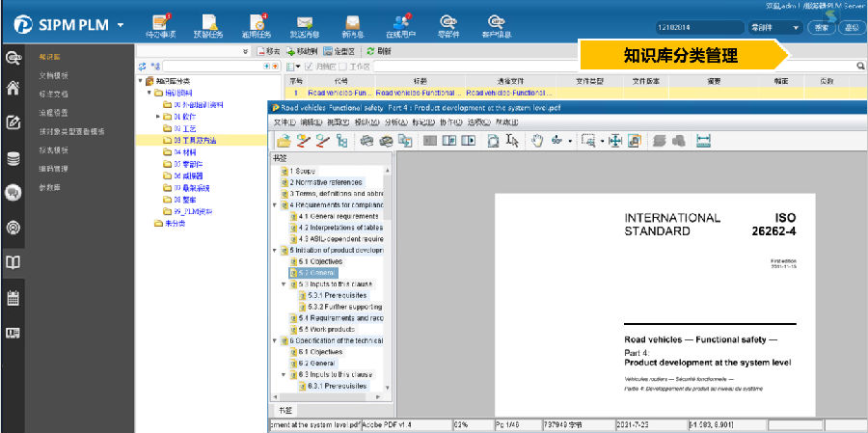Open the 编辑(E) menu in PDF viewer

click(x=312, y=122)
